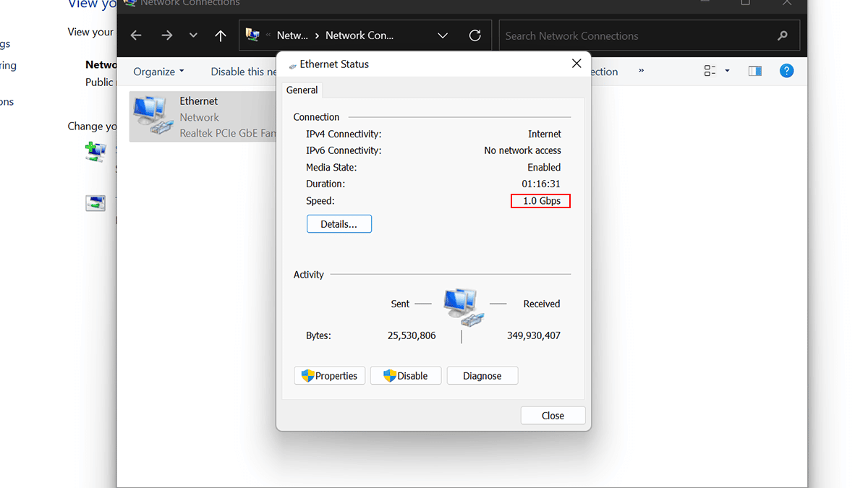Viewport: 868px width, 488px height.
Task: Open the Help question mark icon
Action: point(786,71)
